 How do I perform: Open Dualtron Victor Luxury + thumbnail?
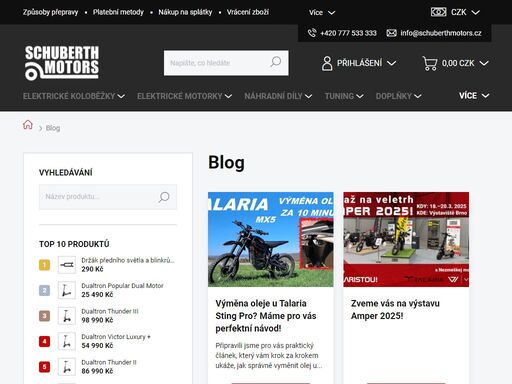point(67,341)
